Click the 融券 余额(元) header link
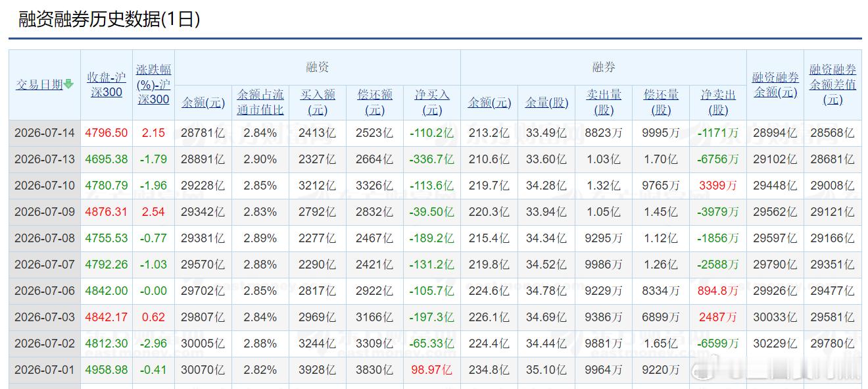The width and height of the screenshot is (868, 389). (x=489, y=103)
